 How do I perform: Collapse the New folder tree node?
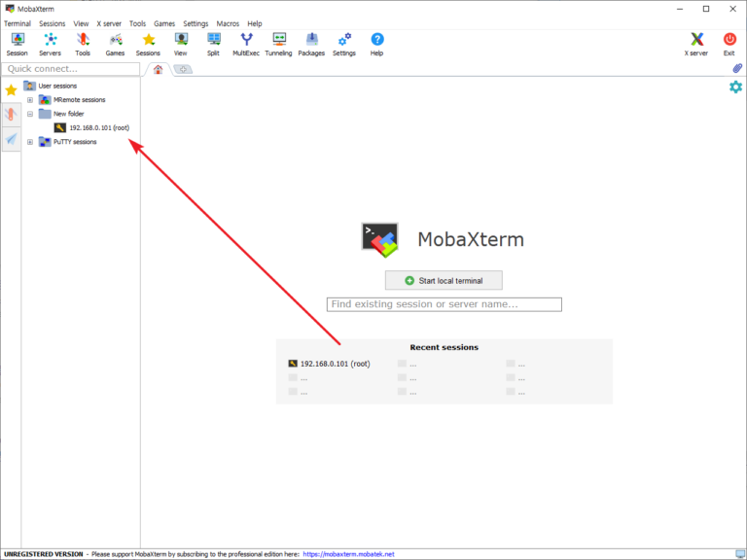click(x=30, y=114)
